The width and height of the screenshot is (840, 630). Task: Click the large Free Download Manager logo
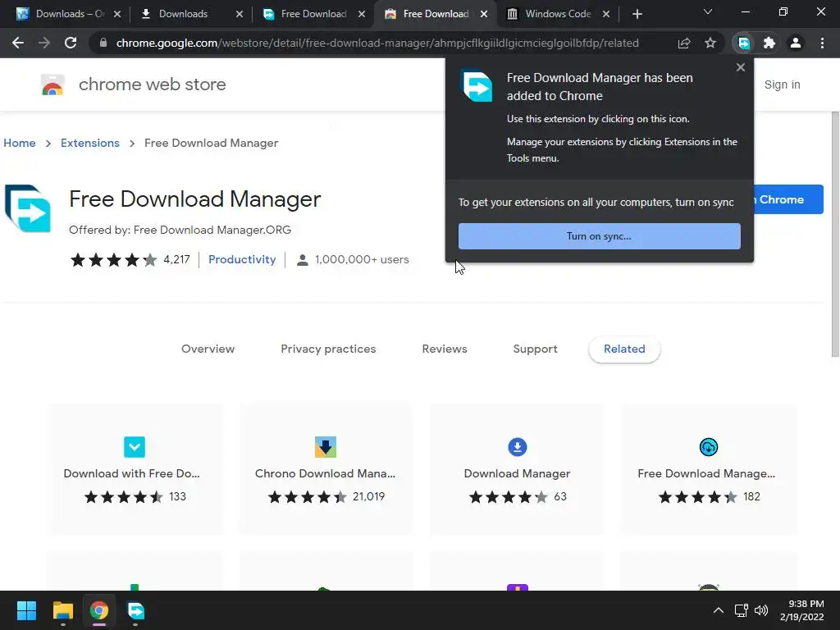click(x=27, y=208)
